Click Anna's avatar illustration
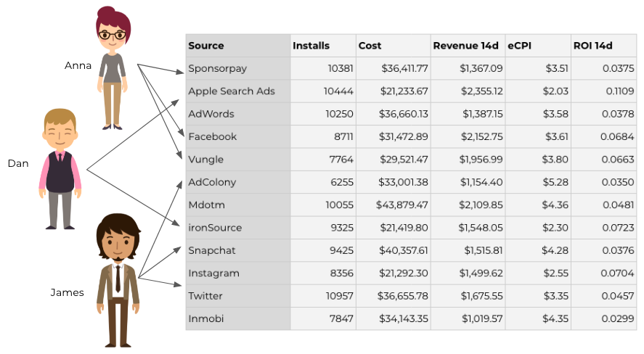Image resolution: width=644 pixels, height=354 pixels. click(111, 69)
